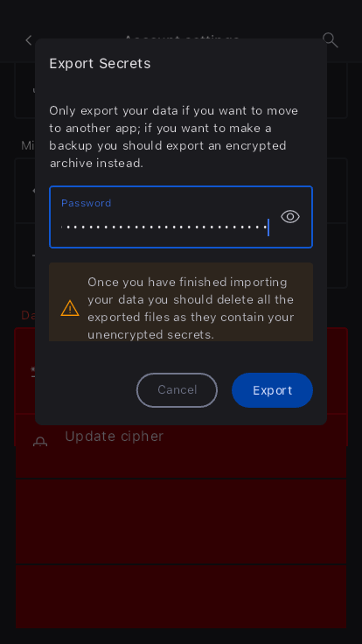This screenshot has width=362, height=644.
Task: Tap the search magnifier icon
Action: (330, 40)
